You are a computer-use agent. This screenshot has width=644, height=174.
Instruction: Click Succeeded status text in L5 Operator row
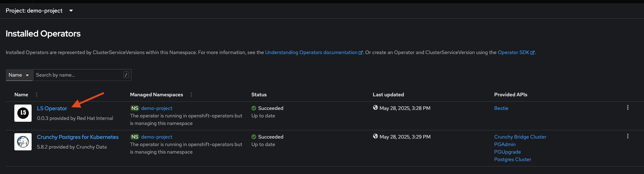(271, 108)
